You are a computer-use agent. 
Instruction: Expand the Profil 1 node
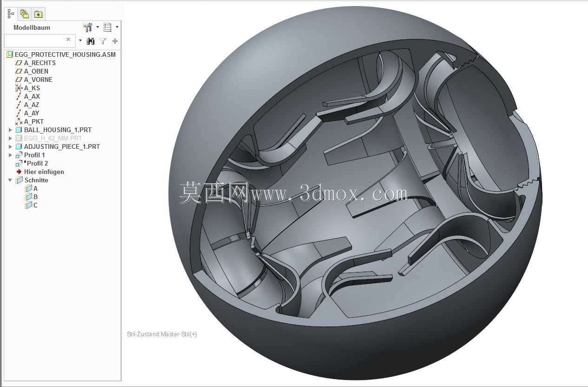click(x=11, y=155)
